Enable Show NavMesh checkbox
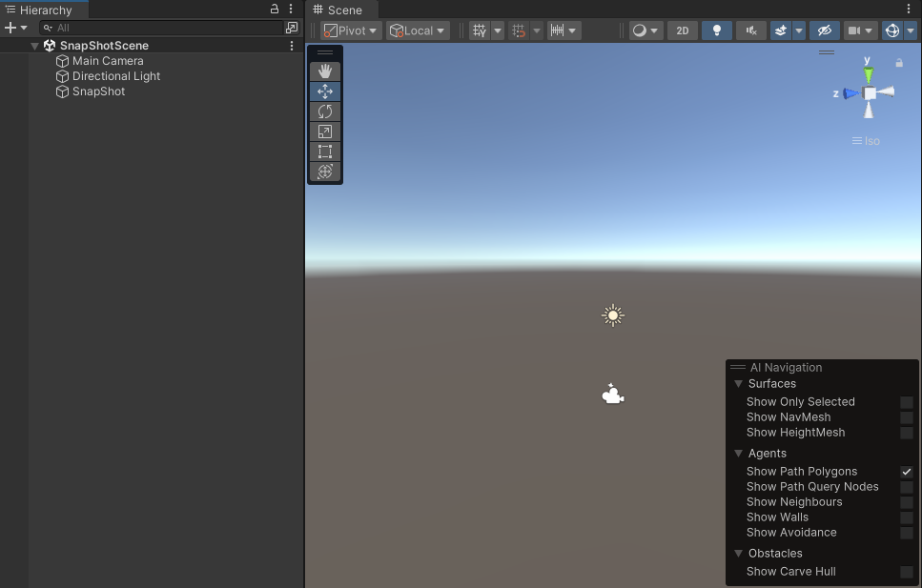The height and width of the screenshot is (588, 922). (x=907, y=417)
